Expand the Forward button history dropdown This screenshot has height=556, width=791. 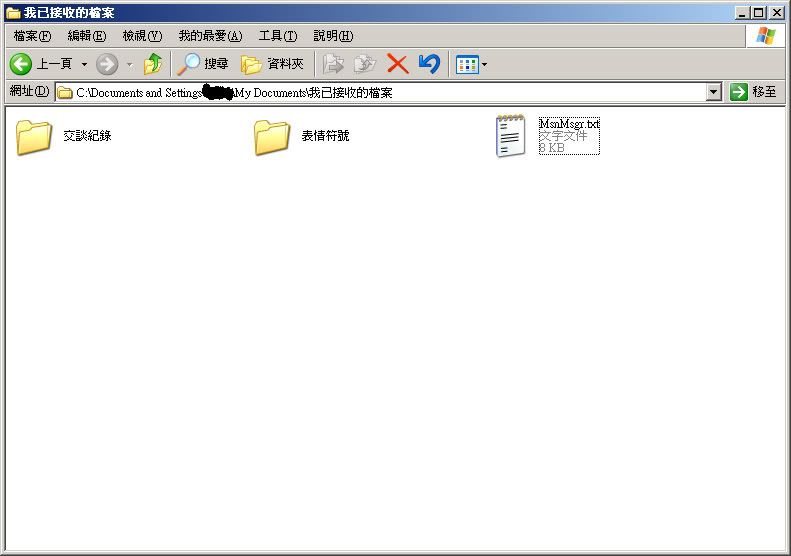(x=129, y=64)
